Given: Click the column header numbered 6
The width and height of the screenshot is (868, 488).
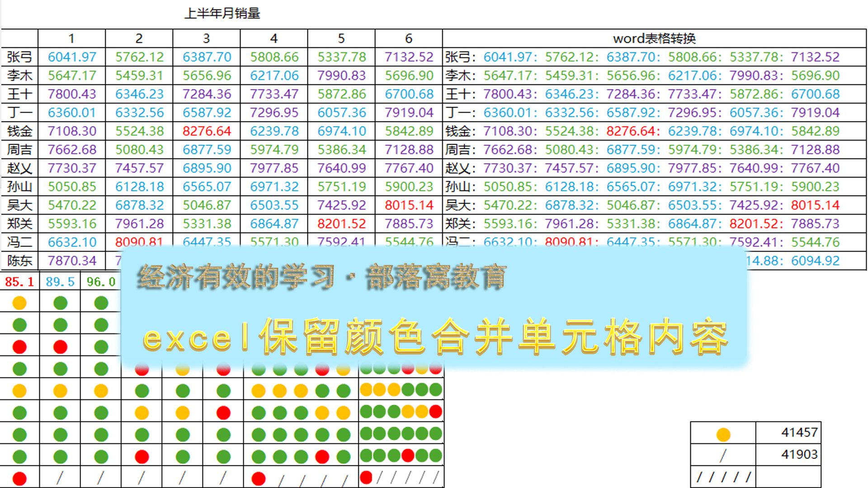Looking at the screenshot, I should pyautogui.click(x=407, y=38).
